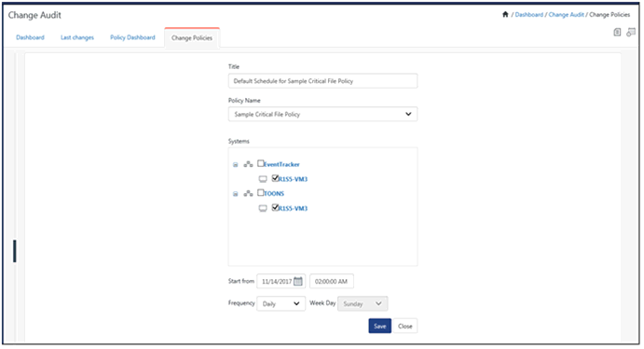Click computer icon under TOONS group
The width and height of the screenshot is (644, 349).
pos(263,208)
